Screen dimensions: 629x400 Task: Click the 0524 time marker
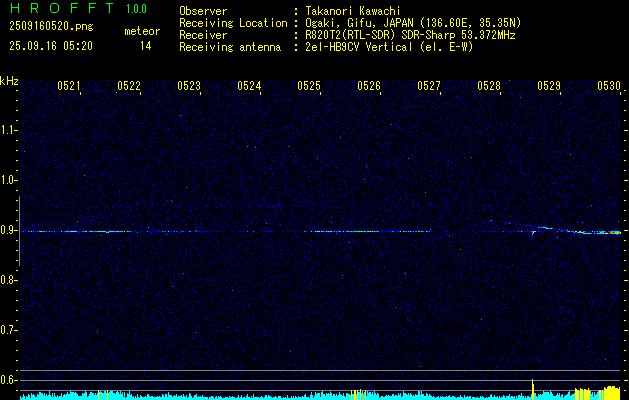point(249,85)
